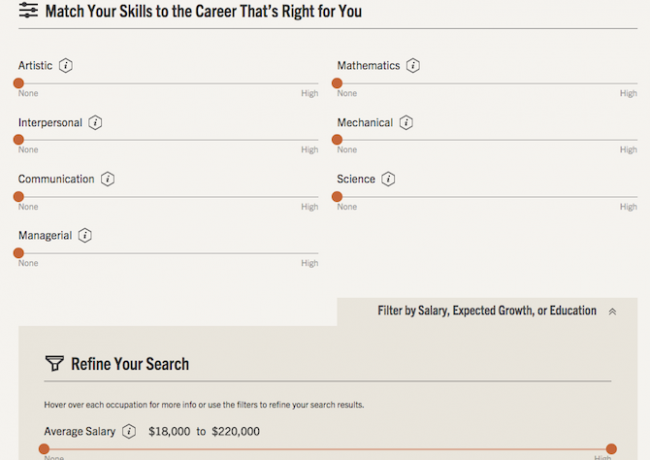Click the Artistic info icon
Image resolution: width=650 pixels, height=460 pixels.
(65, 65)
